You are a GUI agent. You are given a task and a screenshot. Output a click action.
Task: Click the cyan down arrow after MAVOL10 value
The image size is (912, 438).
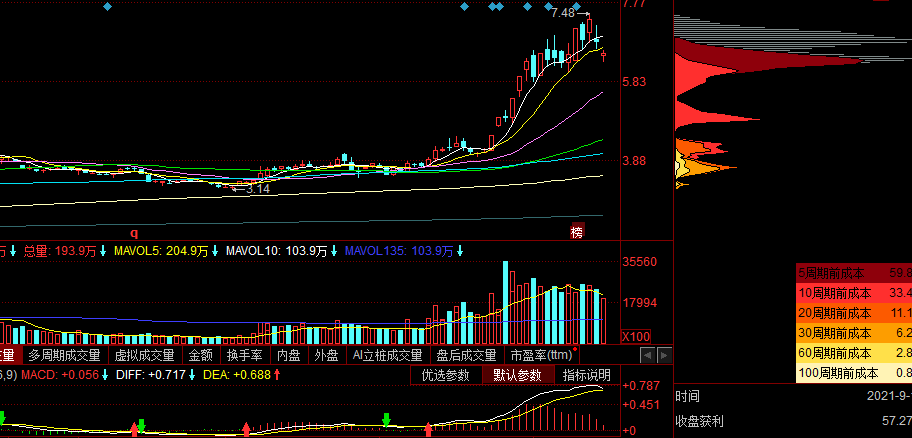(334, 251)
